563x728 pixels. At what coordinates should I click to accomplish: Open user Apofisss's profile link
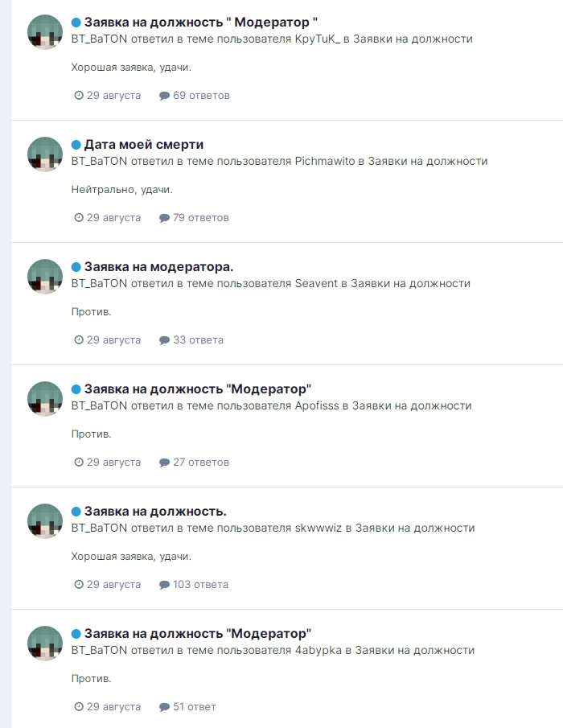[317, 405]
